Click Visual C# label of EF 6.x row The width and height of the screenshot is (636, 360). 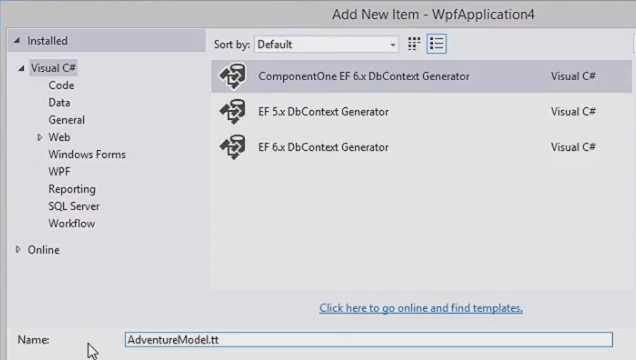point(573,147)
